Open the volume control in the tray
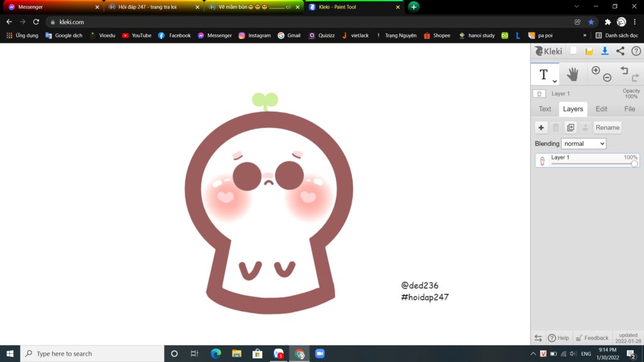This screenshot has height=362, width=644. [x=574, y=353]
